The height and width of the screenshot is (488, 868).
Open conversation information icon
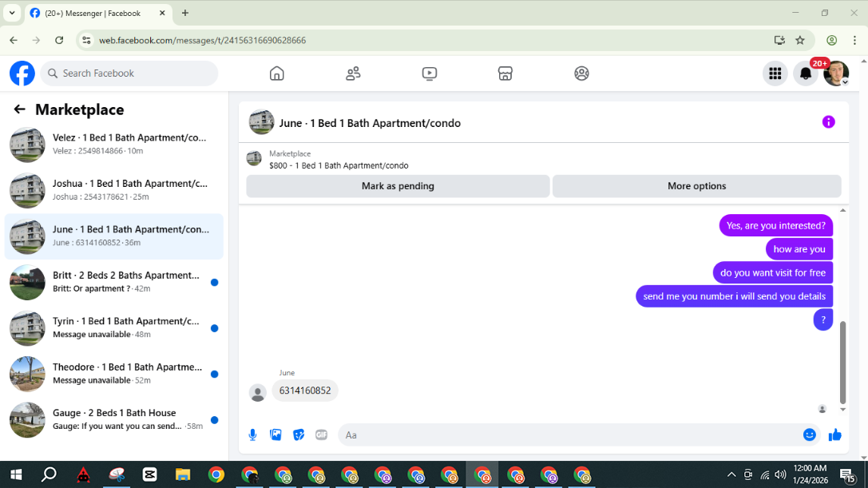pyautogui.click(x=828, y=122)
